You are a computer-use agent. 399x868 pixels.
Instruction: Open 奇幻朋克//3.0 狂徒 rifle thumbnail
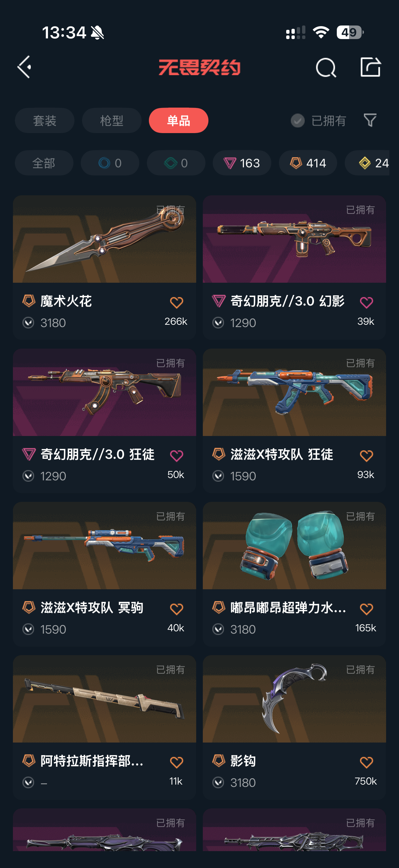(104, 392)
